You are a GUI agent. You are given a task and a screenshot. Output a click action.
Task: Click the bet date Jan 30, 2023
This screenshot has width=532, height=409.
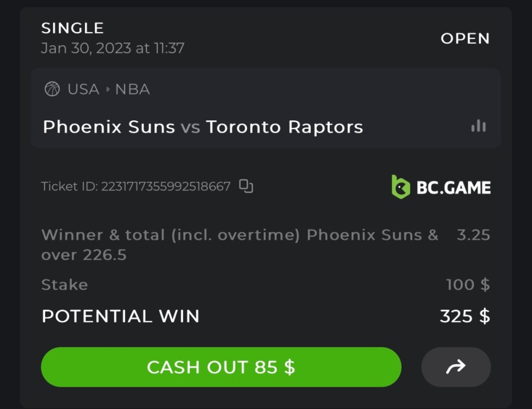86,48
